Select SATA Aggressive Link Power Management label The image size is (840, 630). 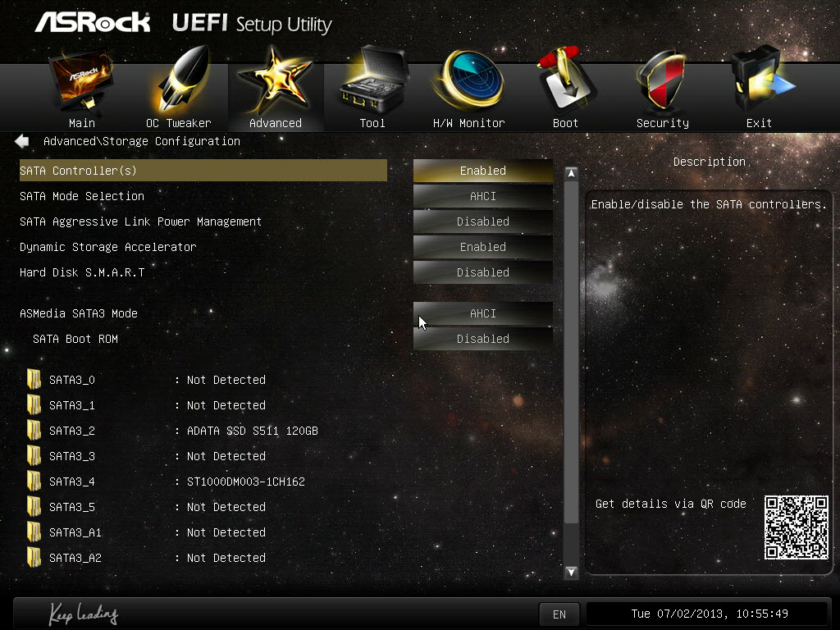(x=141, y=221)
